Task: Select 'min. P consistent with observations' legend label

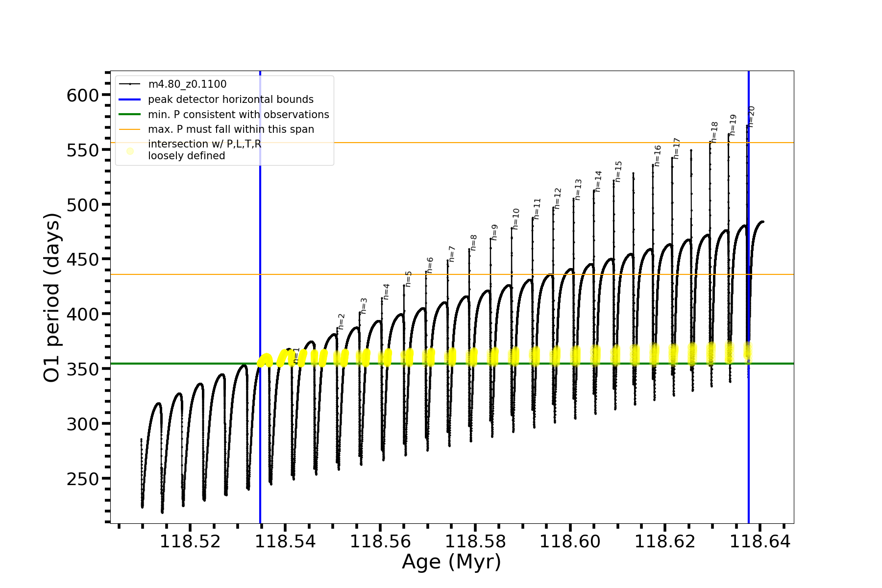Action: 239,115
